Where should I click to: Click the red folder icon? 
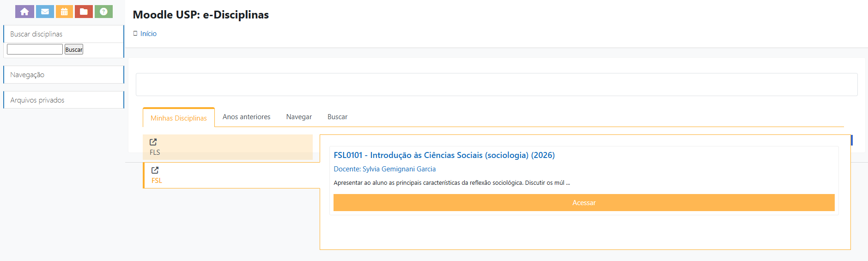pos(84,12)
